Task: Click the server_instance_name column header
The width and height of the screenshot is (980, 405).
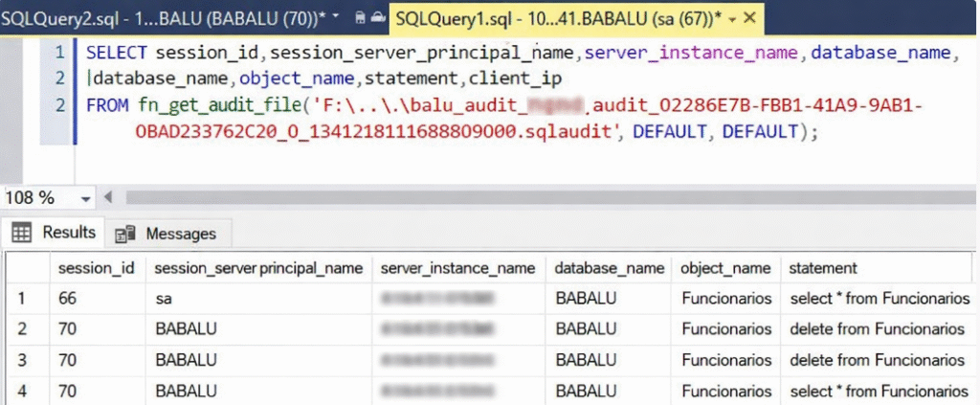Action: [x=457, y=268]
